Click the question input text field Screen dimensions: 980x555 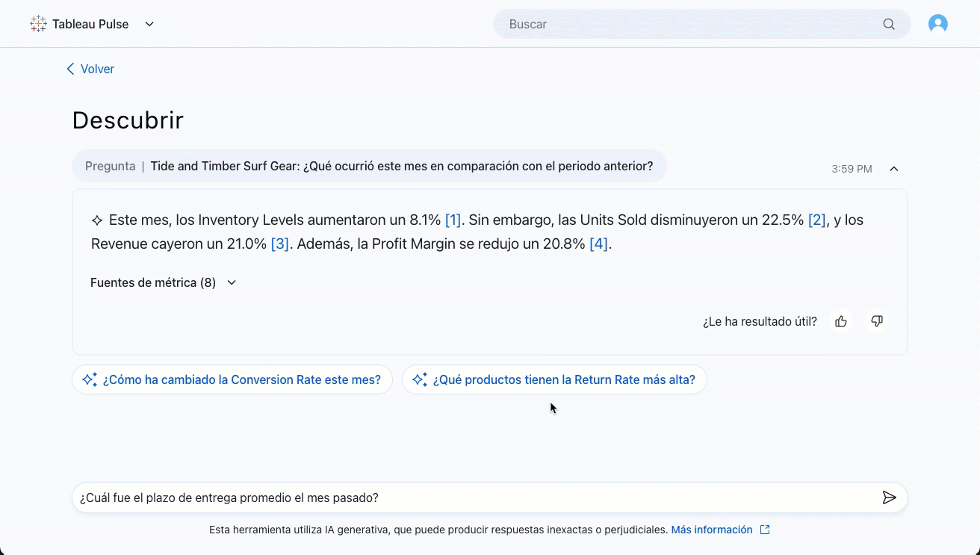click(471, 497)
